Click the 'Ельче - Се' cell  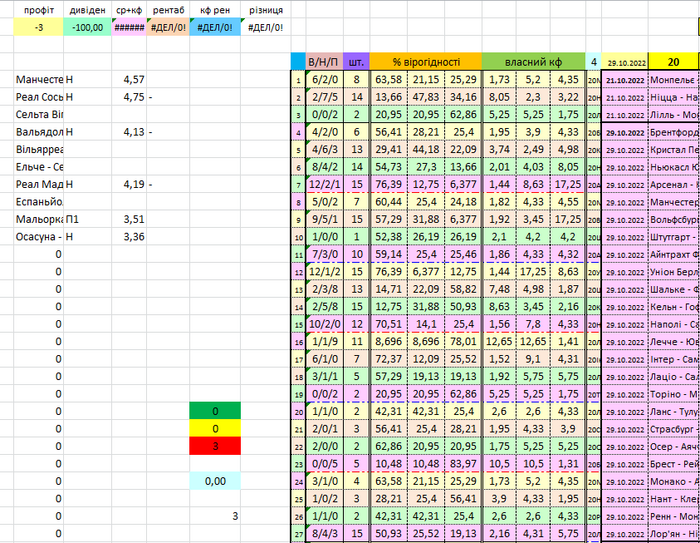pyautogui.click(x=39, y=167)
